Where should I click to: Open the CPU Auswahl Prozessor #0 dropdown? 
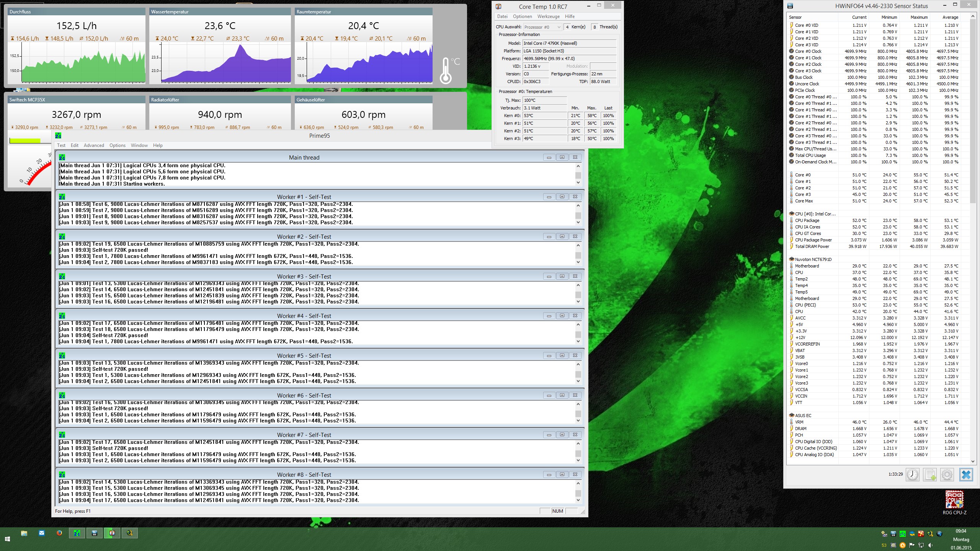(x=542, y=27)
